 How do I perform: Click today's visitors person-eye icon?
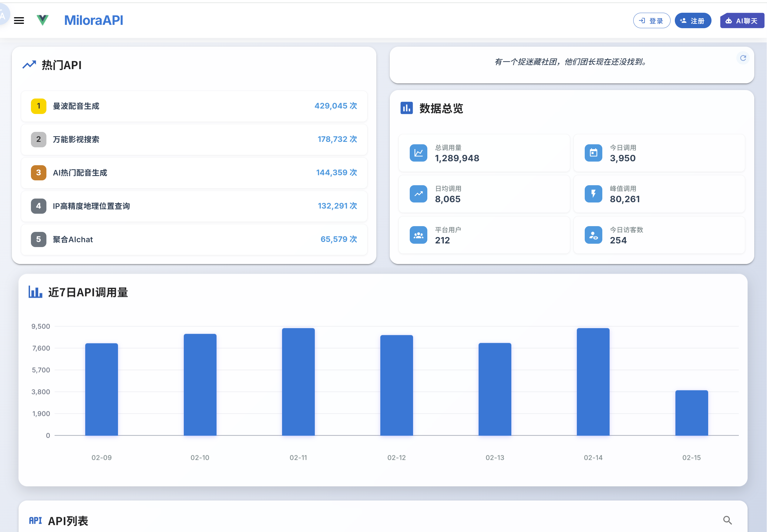[593, 235]
